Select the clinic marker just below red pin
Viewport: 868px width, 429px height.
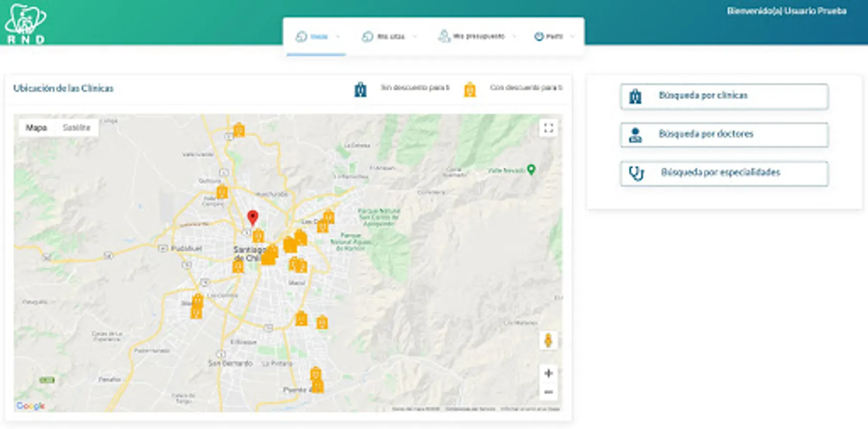click(258, 235)
